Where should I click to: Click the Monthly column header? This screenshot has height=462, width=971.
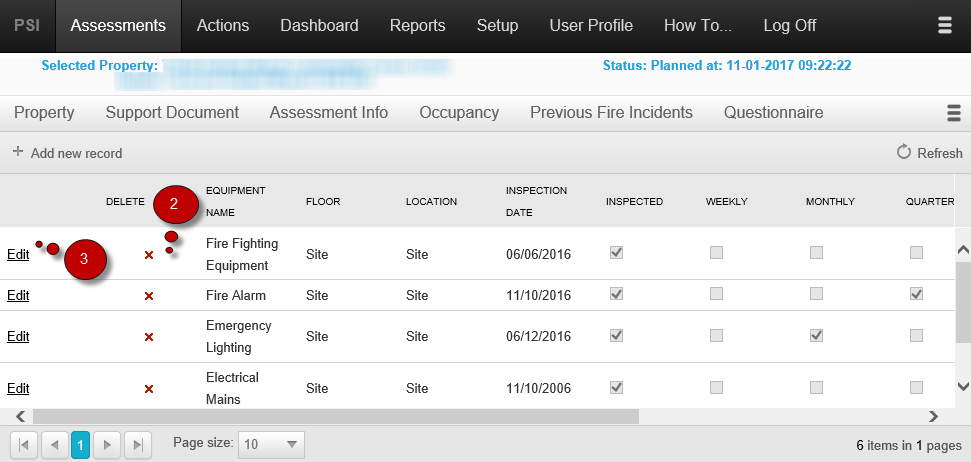coord(830,202)
